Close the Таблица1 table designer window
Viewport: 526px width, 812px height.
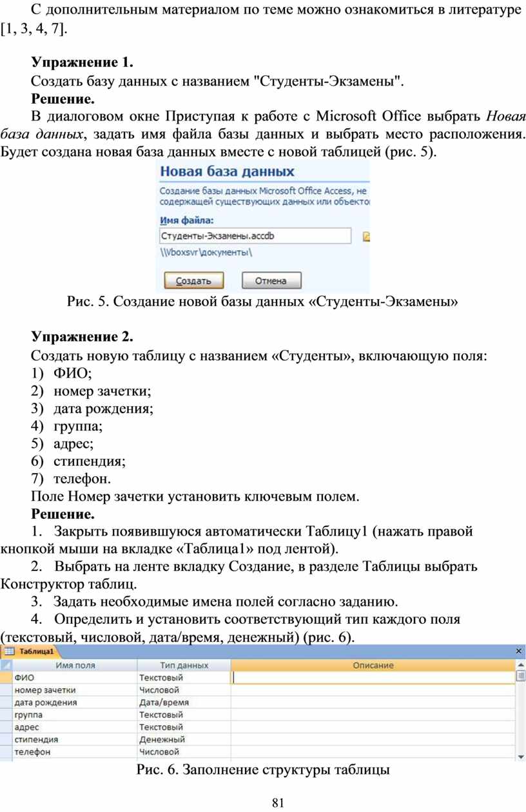pyautogui.click(x=520, y=652)
